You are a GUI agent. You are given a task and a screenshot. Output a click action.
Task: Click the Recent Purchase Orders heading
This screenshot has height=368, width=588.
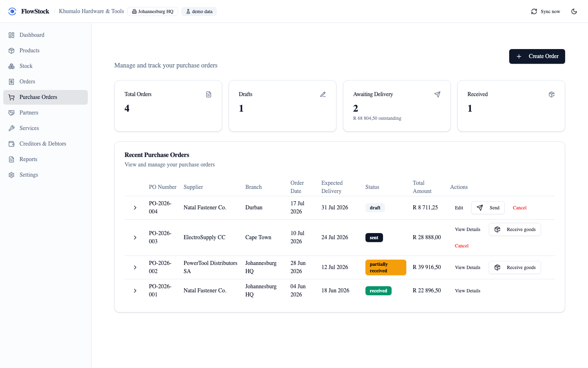click(x=157, y=155)
